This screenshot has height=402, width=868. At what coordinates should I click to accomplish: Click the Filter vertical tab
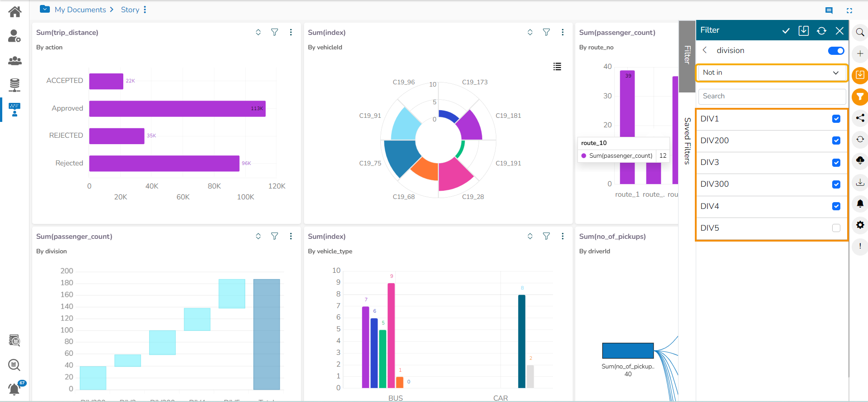(687, 55)
